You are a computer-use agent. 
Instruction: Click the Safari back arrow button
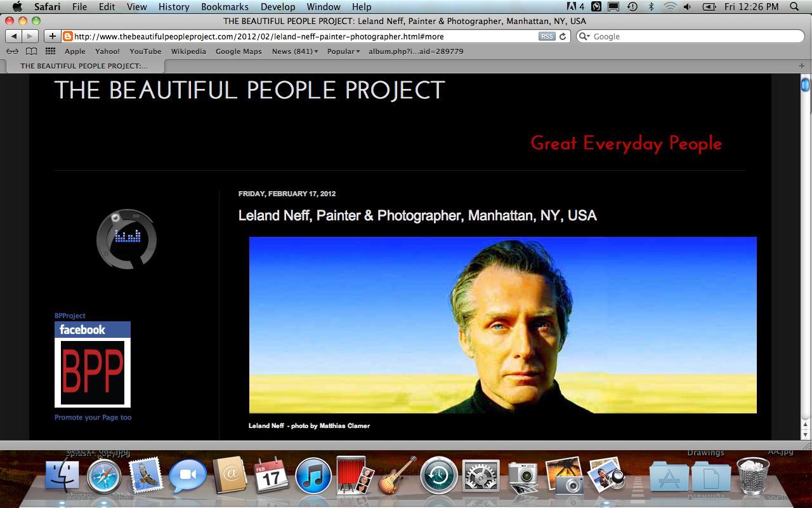coord(13,36)
